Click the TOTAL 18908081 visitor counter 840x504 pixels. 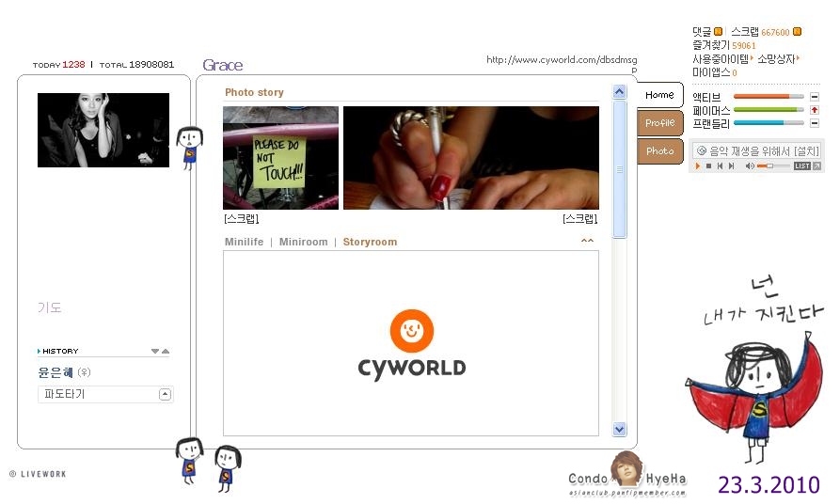(x=136, y=64)
